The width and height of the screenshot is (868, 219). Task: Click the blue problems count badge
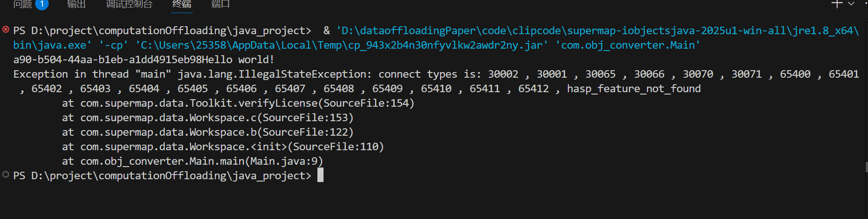point(42,4)
